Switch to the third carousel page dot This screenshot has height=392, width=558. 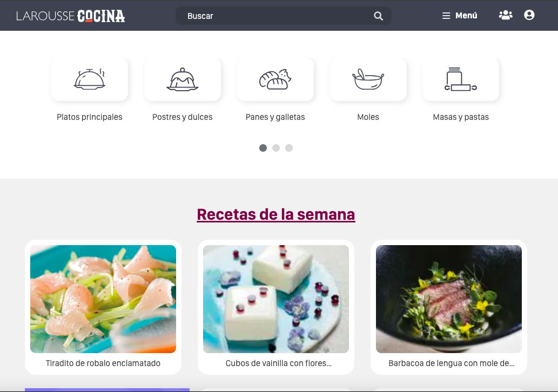(289, 148)
